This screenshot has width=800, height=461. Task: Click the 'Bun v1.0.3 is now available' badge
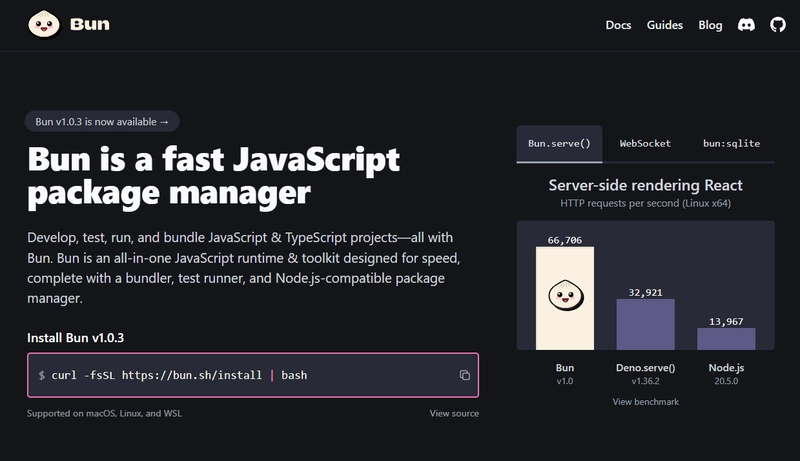coord(102,121)
